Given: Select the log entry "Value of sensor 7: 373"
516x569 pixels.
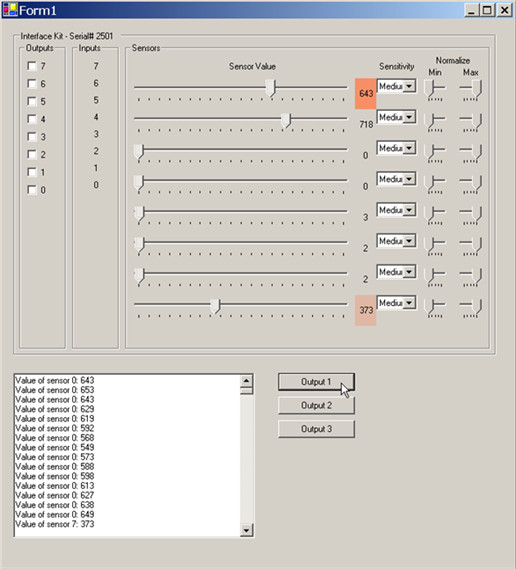Looking at the screenshot, I should [x=54, y=524].
